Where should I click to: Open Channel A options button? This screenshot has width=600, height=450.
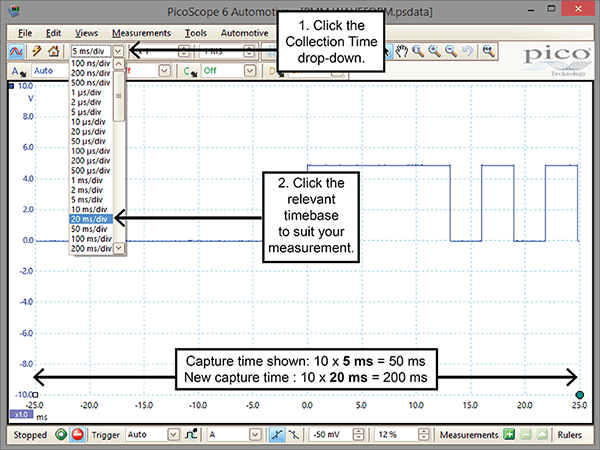(18, 71)
